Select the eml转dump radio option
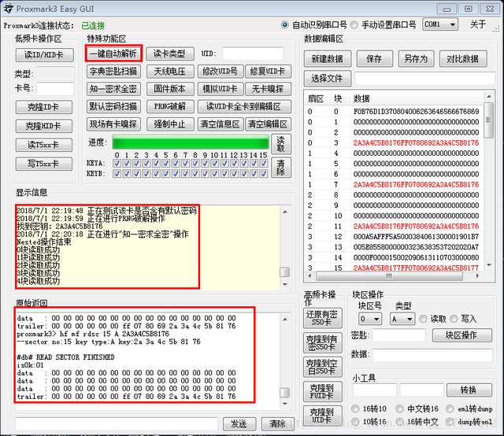The image size is (504, 436). click(450, 408)
